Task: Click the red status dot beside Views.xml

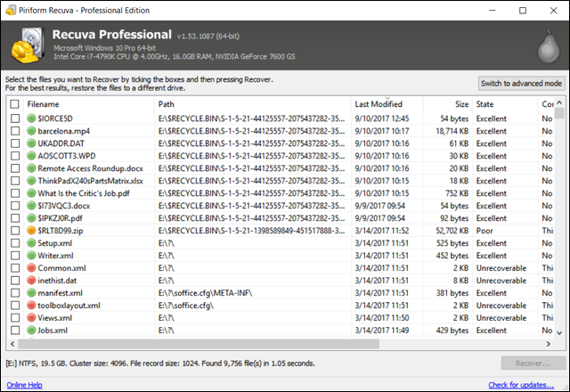Action: [31, 318]
